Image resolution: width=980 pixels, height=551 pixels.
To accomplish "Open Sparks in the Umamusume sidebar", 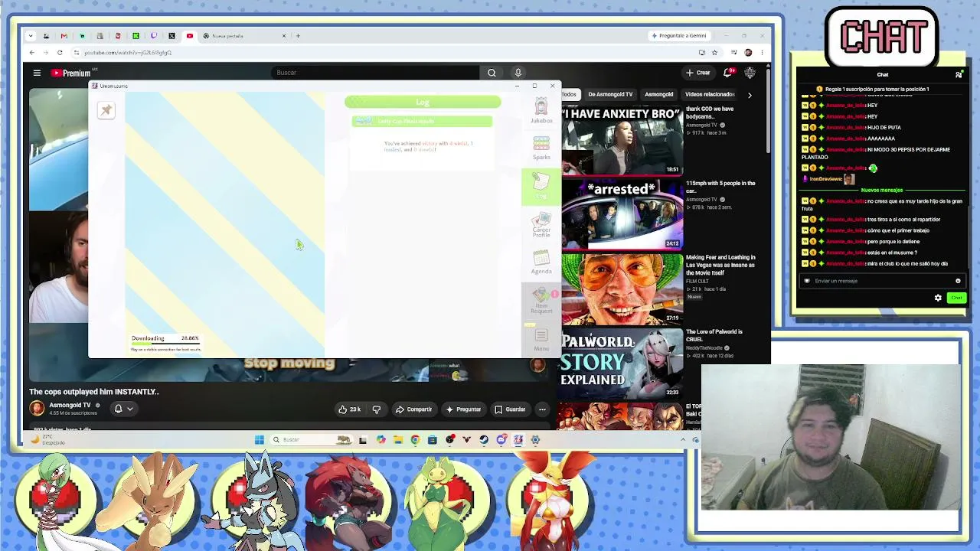I will pos(541,148).
